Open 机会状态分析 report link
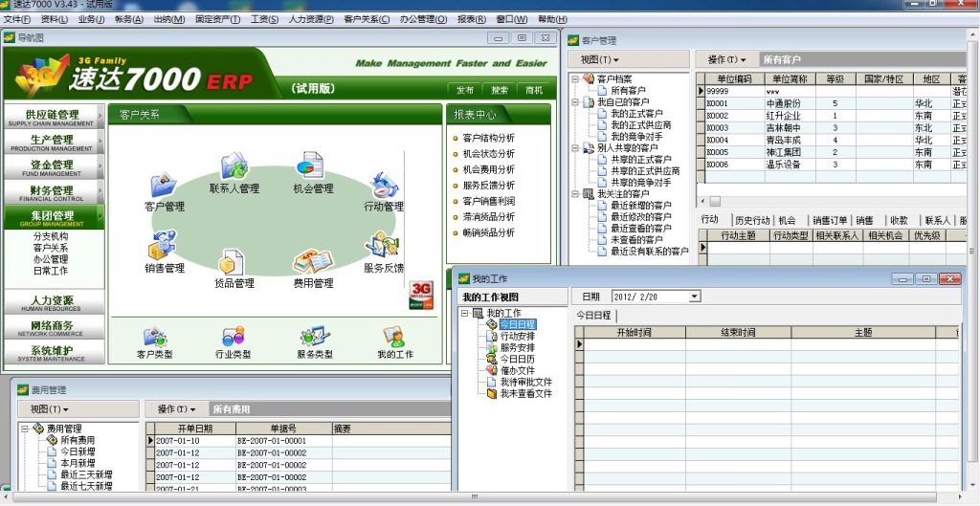This screenshot has height=506, width=980. [489, 154]
